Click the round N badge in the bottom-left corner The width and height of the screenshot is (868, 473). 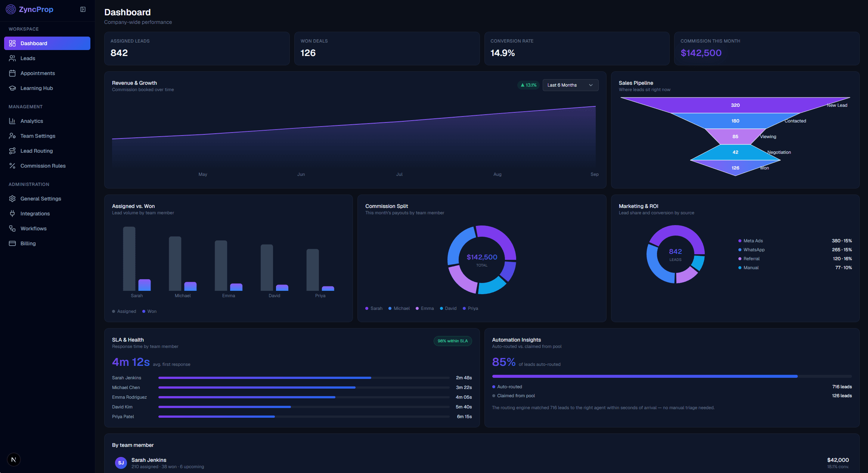(14, 460)
